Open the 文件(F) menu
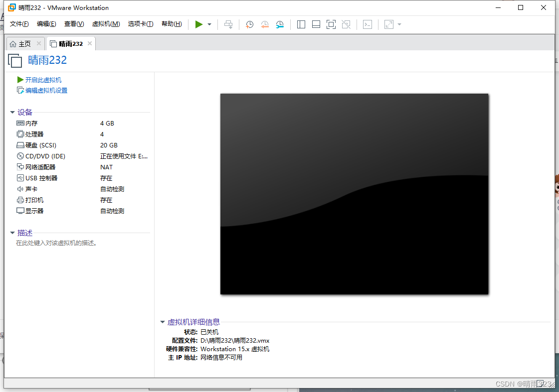559x392 pixels. click(x=19, y=24)
